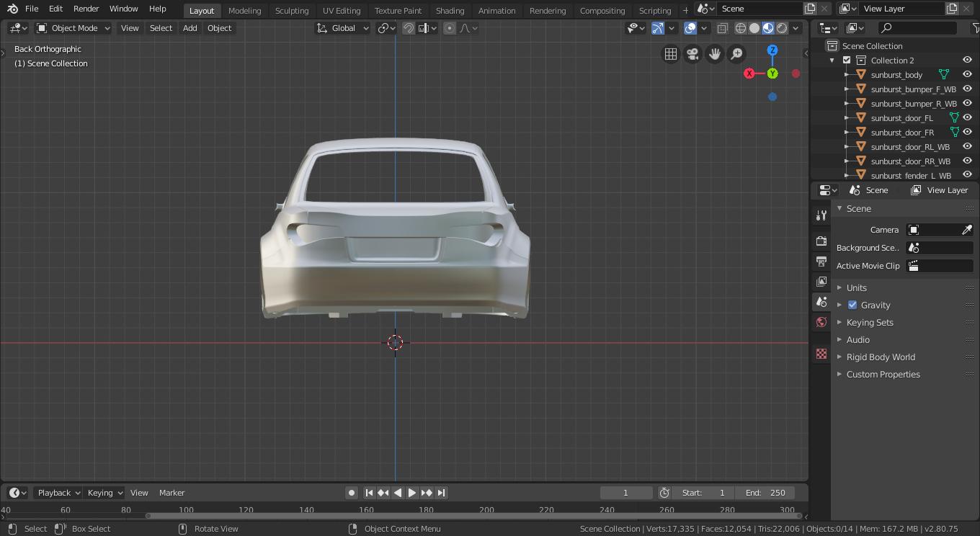Click the timeline Marker menu
Viewport: 980px width, 536px height.
coord(171,493)
